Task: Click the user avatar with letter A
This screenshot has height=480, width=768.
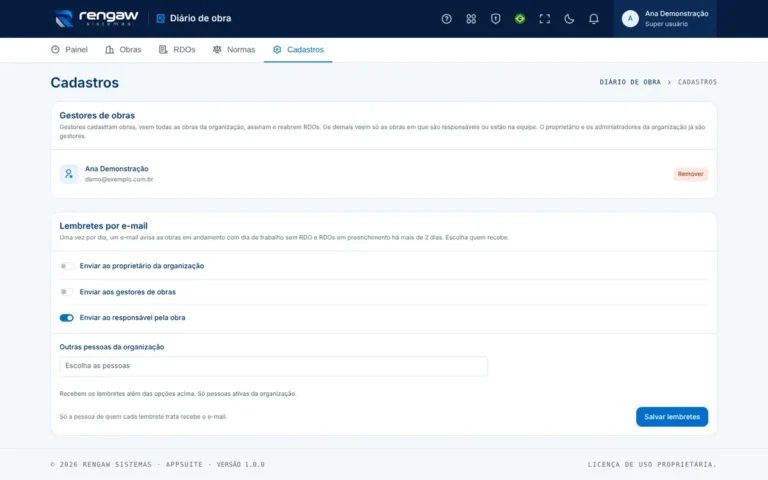Action: (x=630, y=19)
